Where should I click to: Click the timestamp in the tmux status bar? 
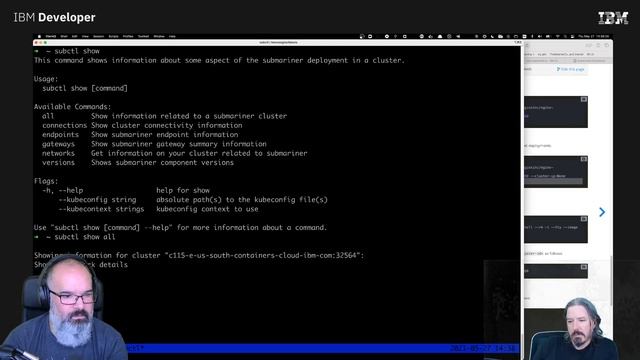click(483, 348)
